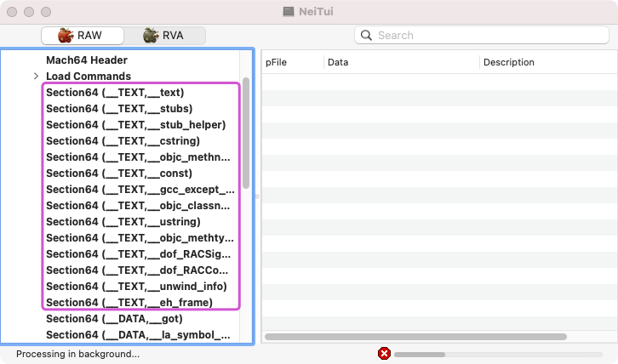Click the background processing progress bar

click(x=498, y=355)
